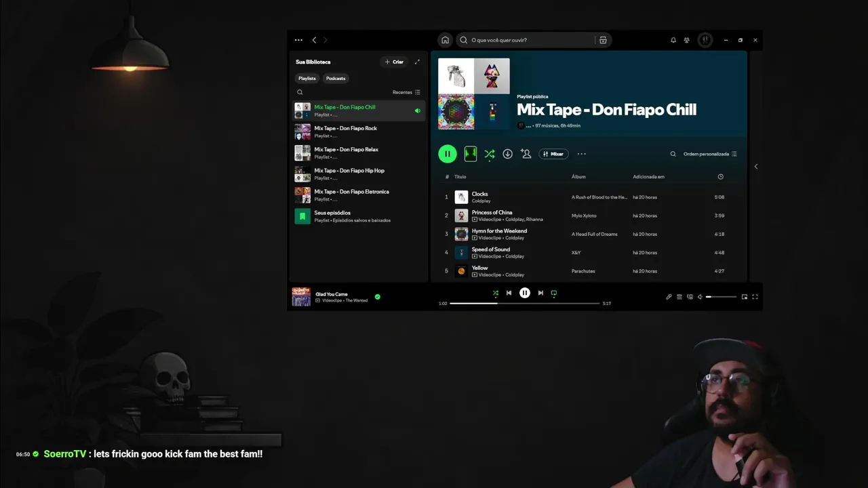Download the playlist with the arrow icon
Screen dimensions: 868x488
pos(507,154)
